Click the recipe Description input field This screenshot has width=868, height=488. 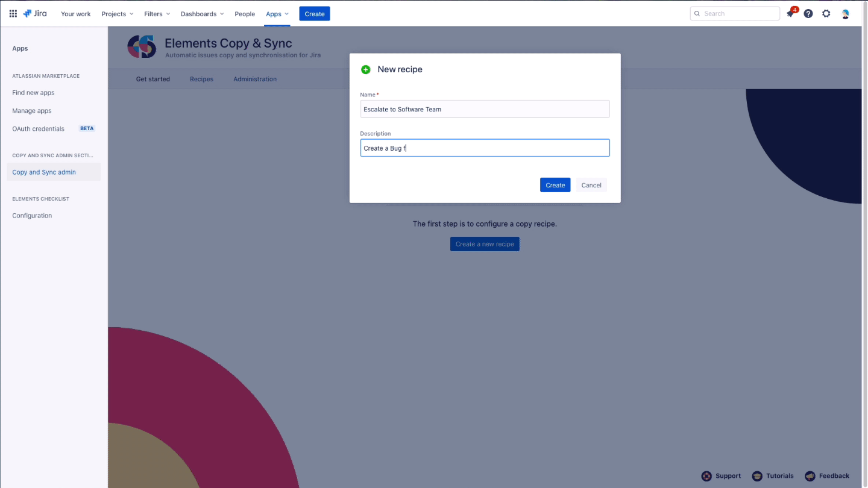(485, 148)
